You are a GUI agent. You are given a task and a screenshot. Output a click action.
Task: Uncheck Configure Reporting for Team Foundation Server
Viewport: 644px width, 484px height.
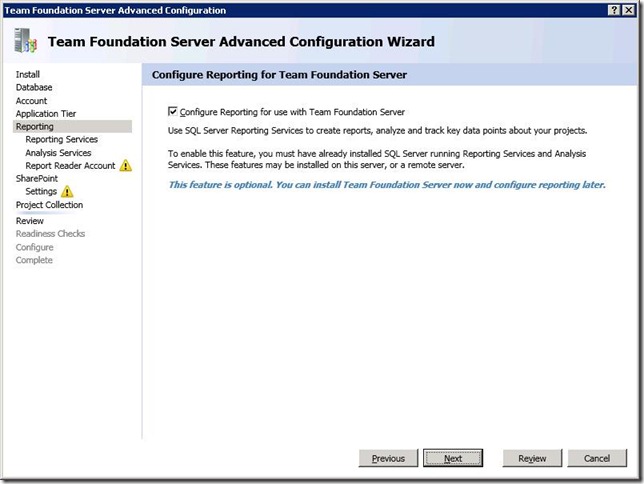[174, 112]
